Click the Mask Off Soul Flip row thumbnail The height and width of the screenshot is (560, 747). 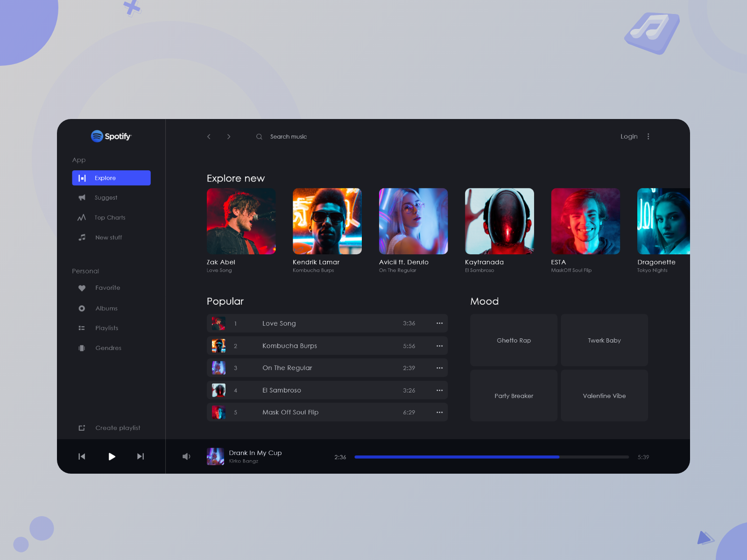(218, 412)
